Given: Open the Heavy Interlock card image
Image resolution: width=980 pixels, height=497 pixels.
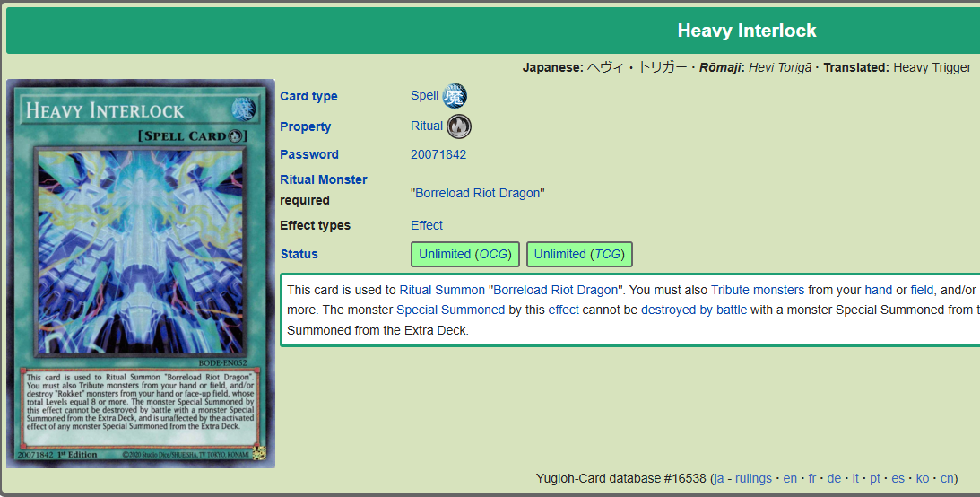Looking at the screenshot, I should 141,274.
